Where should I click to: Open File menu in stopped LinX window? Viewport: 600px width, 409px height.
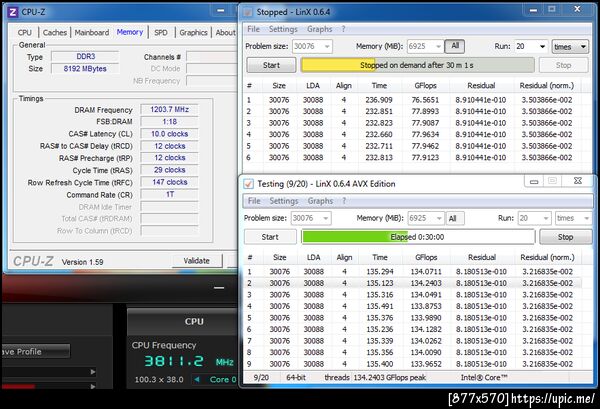[253, 29]
